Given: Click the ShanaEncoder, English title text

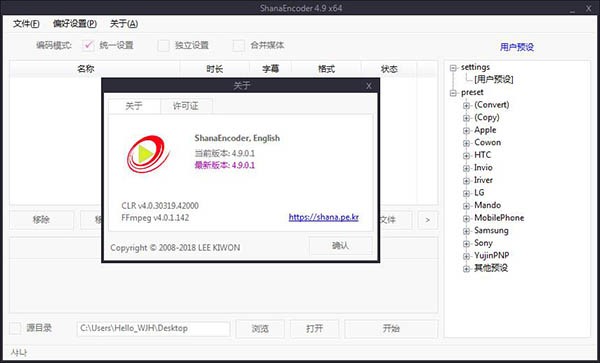Looking at the screenshot, I should click(x=237, y=138).
